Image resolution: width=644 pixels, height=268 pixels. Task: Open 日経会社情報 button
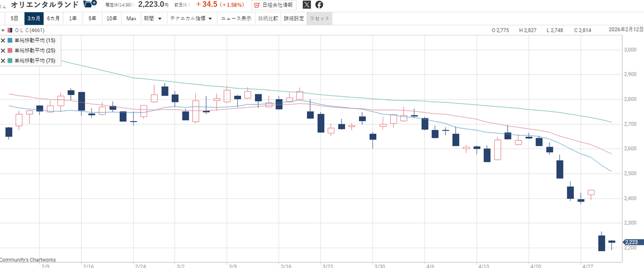[274, 5]
